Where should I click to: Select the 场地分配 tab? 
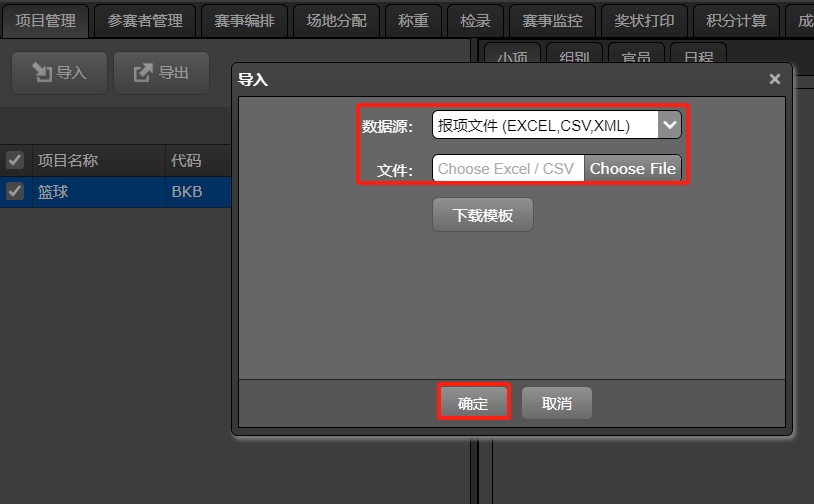(x=336, y=21)
